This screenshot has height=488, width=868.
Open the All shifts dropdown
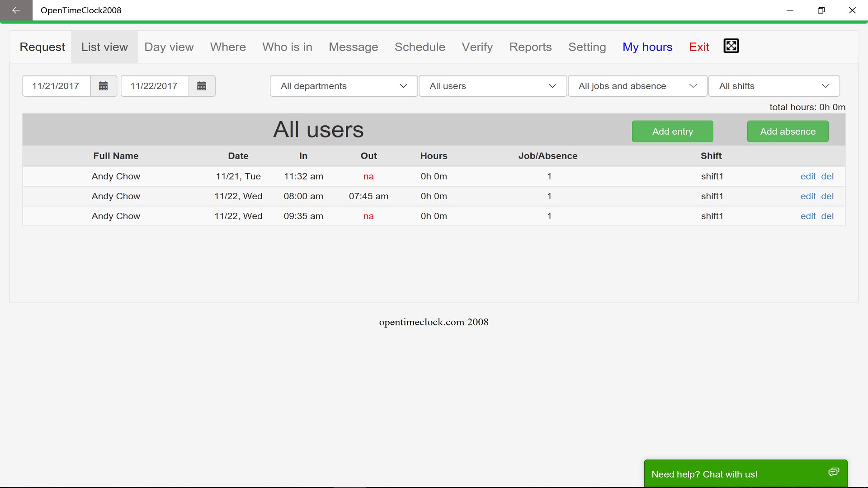tap(774, 86)
